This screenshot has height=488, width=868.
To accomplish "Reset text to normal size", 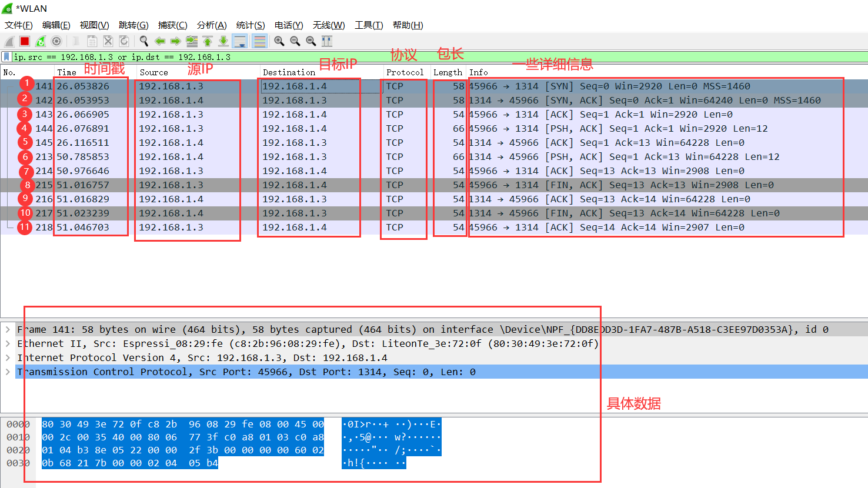I will pyautogui.click(x=311, y=41).
